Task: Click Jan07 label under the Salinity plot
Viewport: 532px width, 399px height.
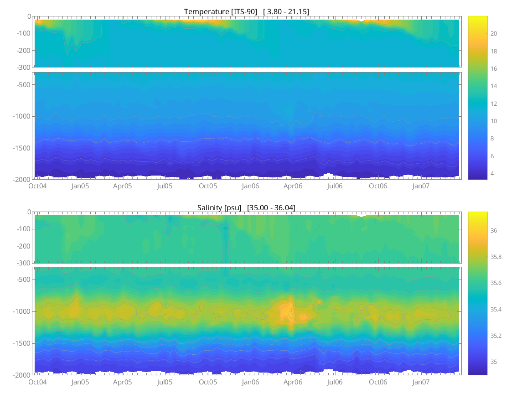Action: tap(421, 382)
